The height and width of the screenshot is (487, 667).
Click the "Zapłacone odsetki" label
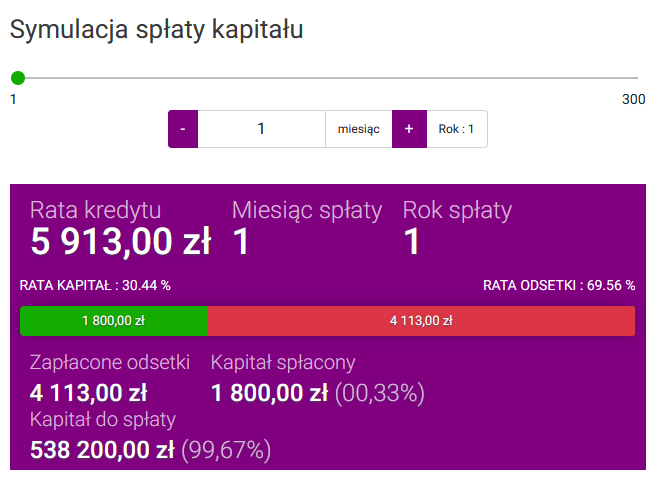coord(110,363)
